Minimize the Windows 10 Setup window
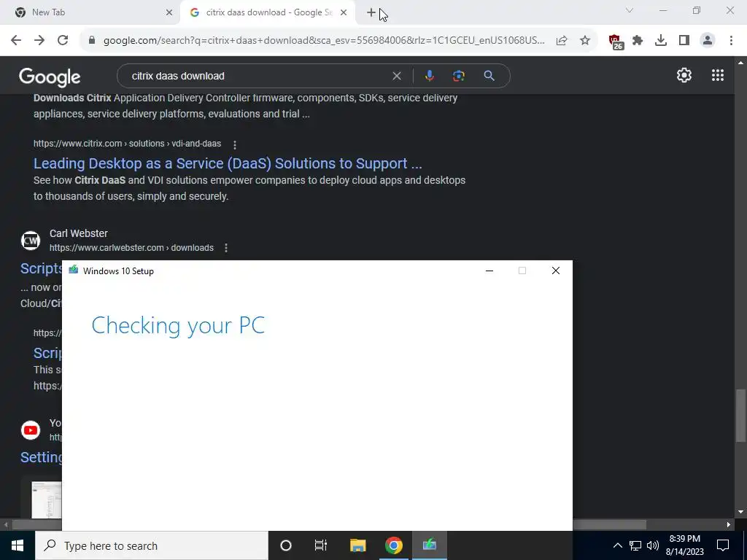This screenshot has height=560, width=747. tap(489, 271)
